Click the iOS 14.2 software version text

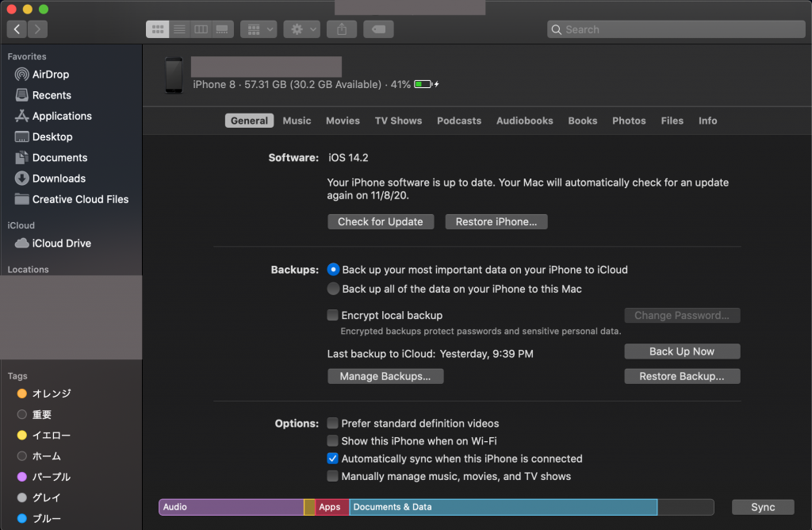tap(349, 158)
